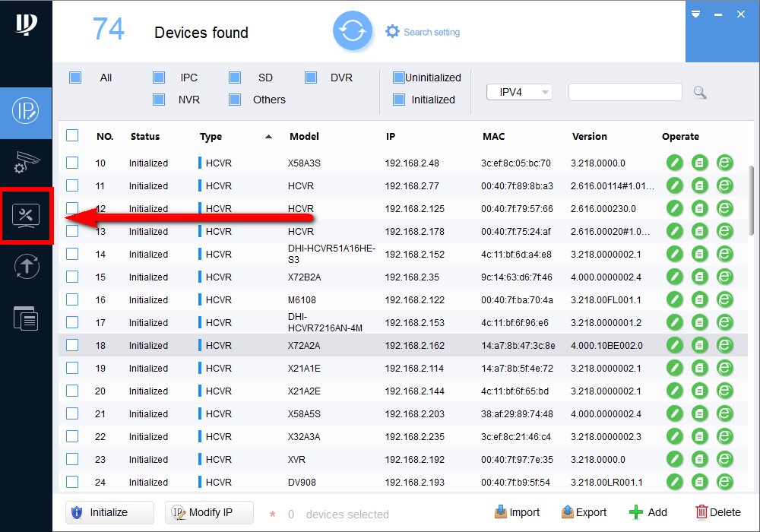The width and height of the screenshot is (760, 532).
Task: Open details icon for device 18
Action: (700, 345)
